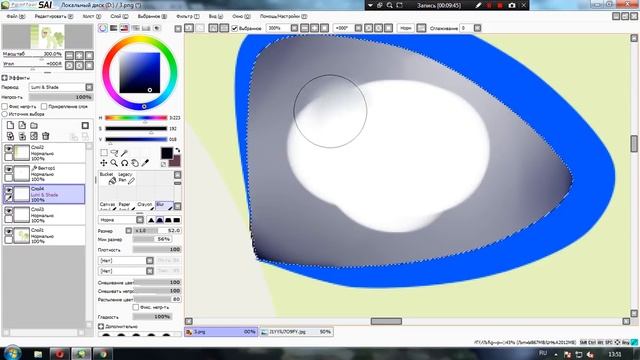Image resolution: width=640 pixels, height=360 pixels.
Task: Click the horizontal canvas scrollbar thumb
Action: coord(386,322)
